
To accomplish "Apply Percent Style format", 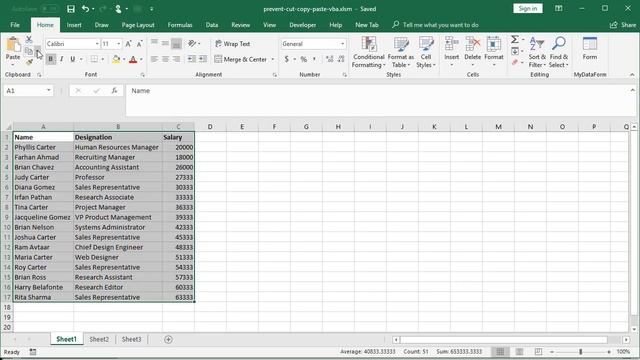I will click(303, 60).
